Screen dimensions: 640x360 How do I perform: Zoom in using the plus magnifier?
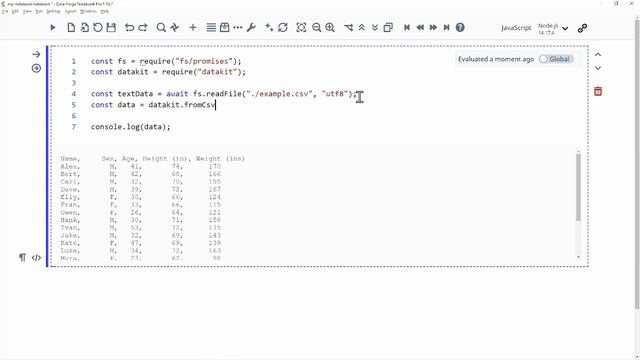pos(330,27)
